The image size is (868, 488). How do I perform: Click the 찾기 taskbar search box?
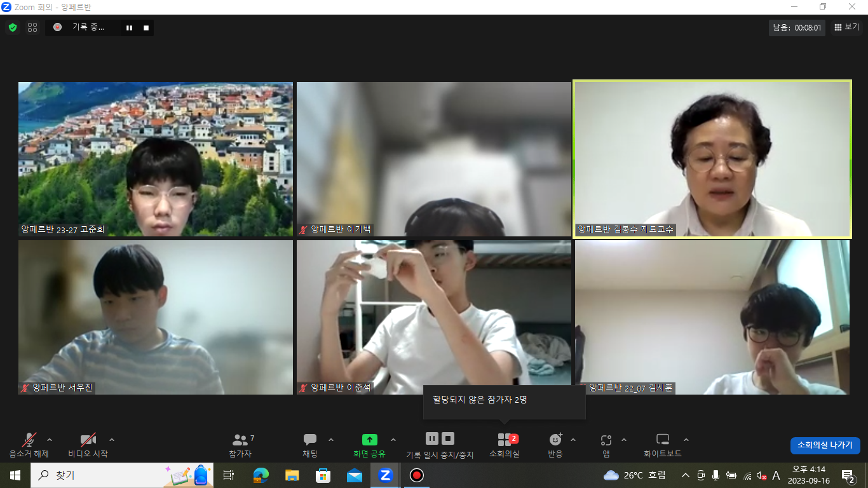(x=121, y=475)
